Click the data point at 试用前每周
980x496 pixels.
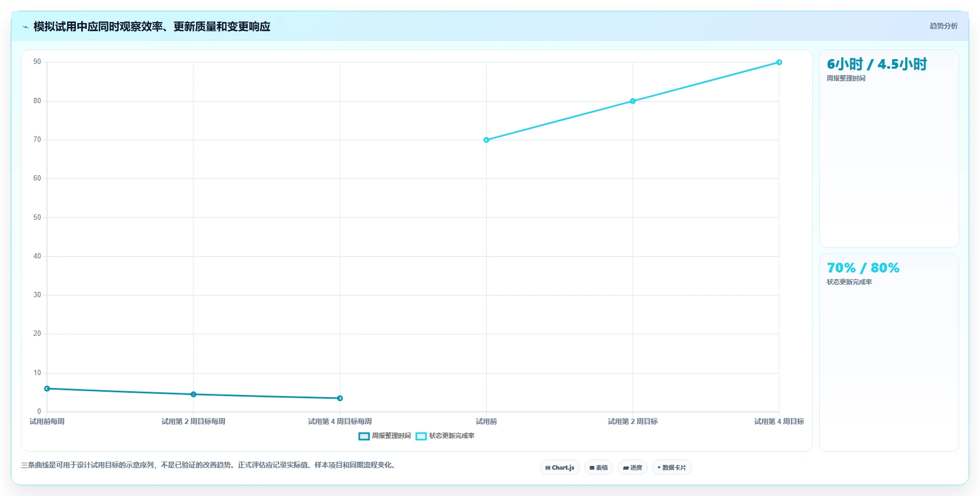click(47, 389)
